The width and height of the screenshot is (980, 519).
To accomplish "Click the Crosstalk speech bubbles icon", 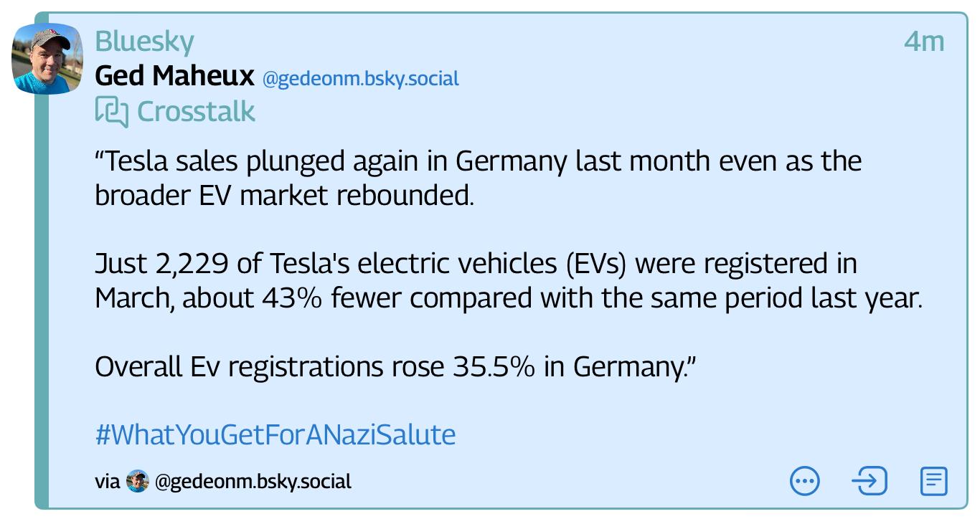I will click(x=111, y=112).
